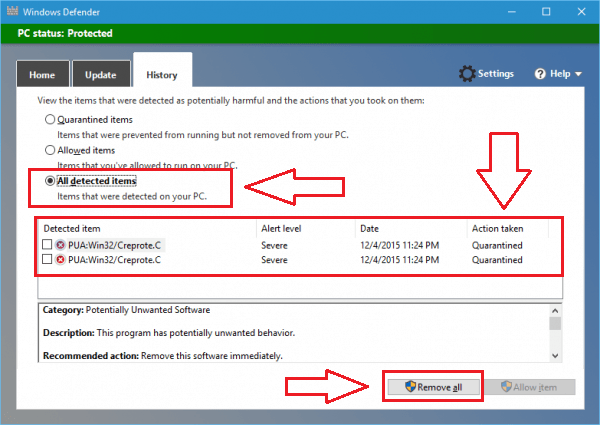Viewport: 600px width, 425px height.
Task: Open Settings via the gear icon
Action: point(467,73)
